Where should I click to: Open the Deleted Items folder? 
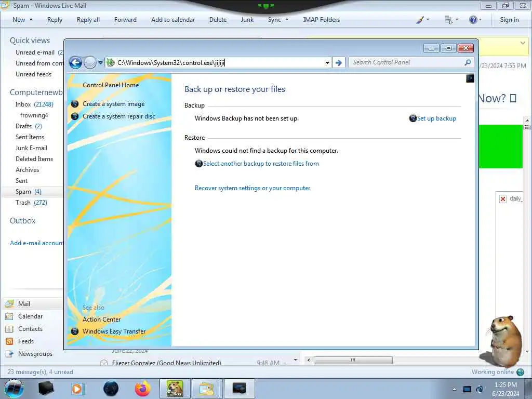pos(34,159)
